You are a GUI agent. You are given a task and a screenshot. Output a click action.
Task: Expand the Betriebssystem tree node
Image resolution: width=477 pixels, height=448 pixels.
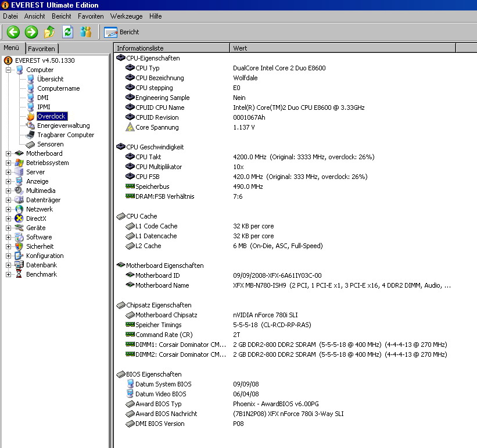tap(8, 163)
